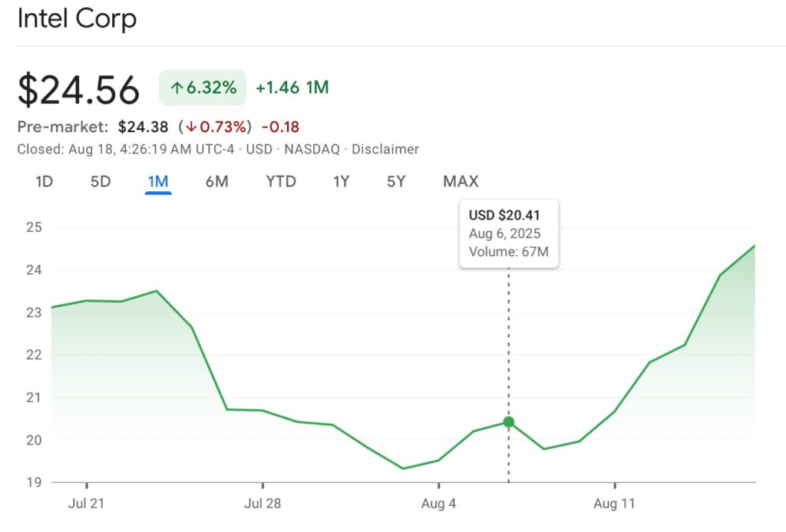Image resolution: width=786 pixels, height=532 pixels.
Task: Click the 20 y-axis label
Action: (34, 440)
